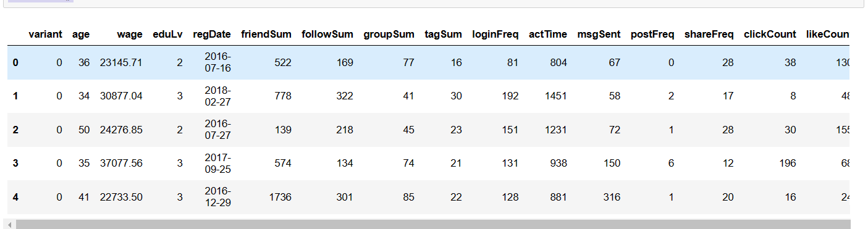Click the loginFreq column header
Screen dimensions: 868x229
[495, 34]
